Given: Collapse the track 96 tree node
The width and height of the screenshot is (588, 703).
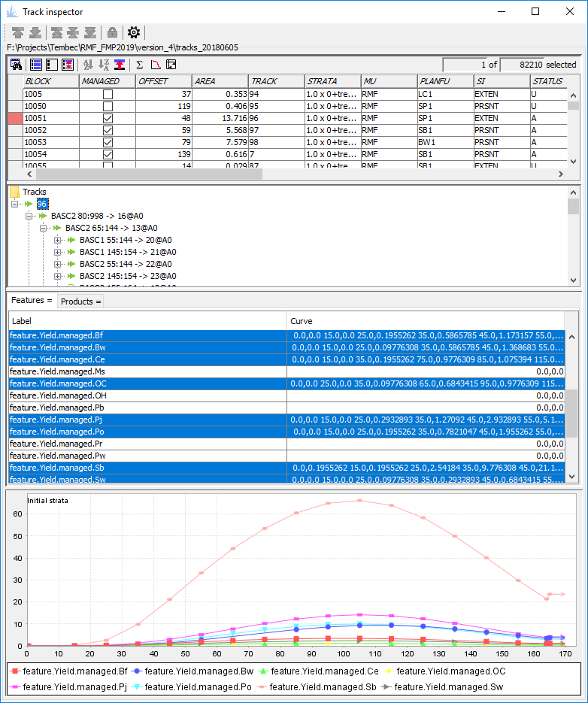Looking at the screenshot, I should coord(16,204).
